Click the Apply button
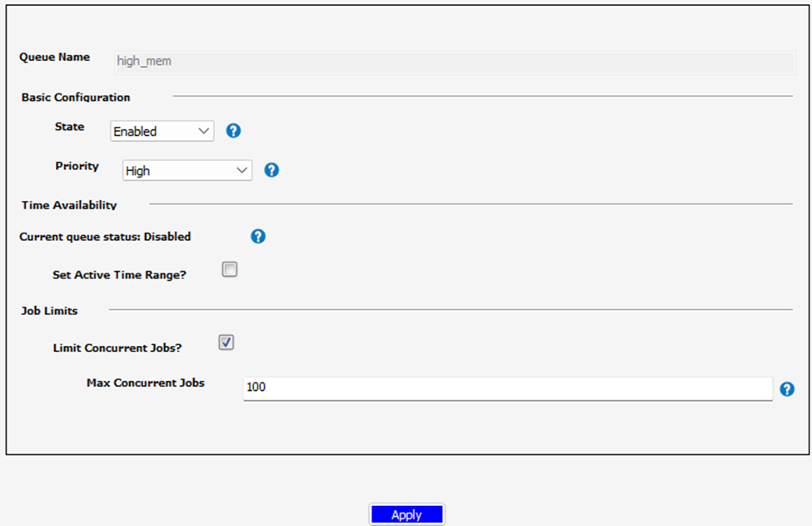 (x=406, y=513)
